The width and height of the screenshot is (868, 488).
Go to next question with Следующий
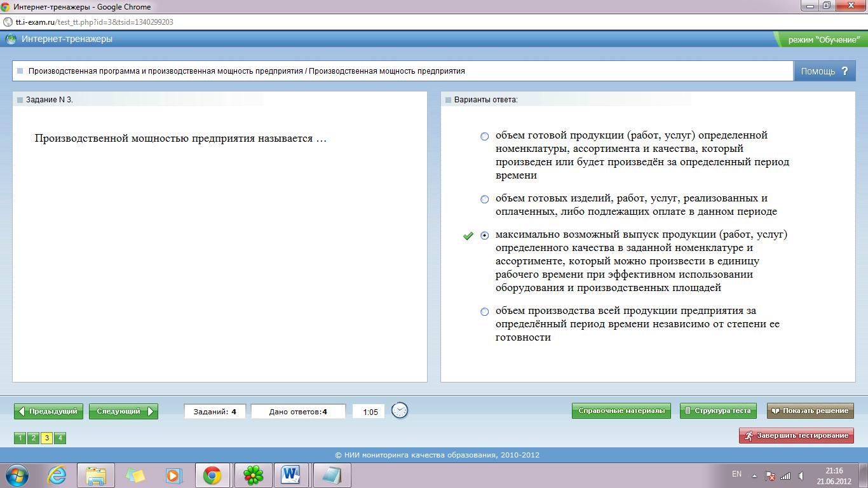(x=123, y=411)
